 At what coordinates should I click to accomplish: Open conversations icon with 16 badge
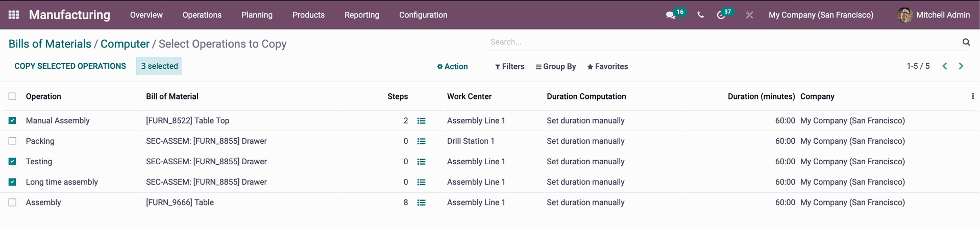point(671,15)
